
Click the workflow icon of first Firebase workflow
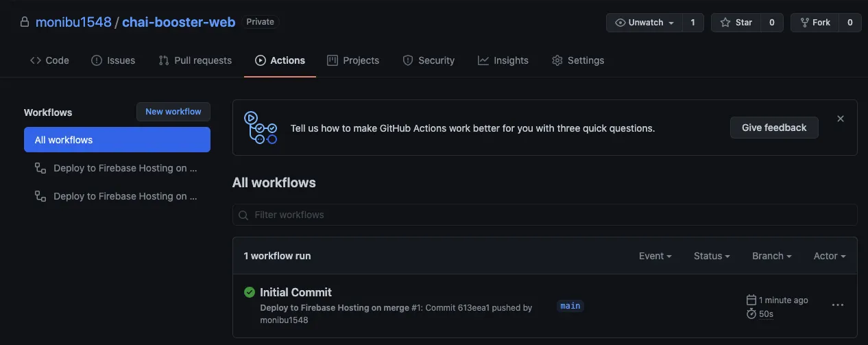click(40, 168)
